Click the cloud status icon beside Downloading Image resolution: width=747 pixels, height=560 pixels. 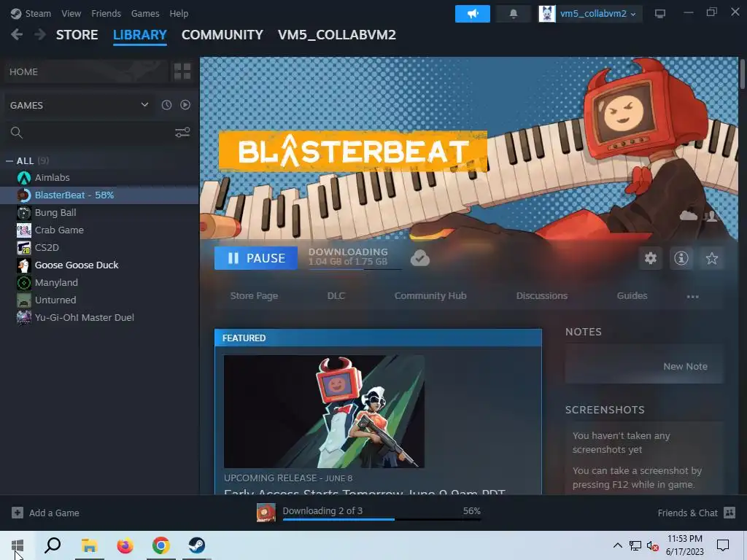(419, 258)
